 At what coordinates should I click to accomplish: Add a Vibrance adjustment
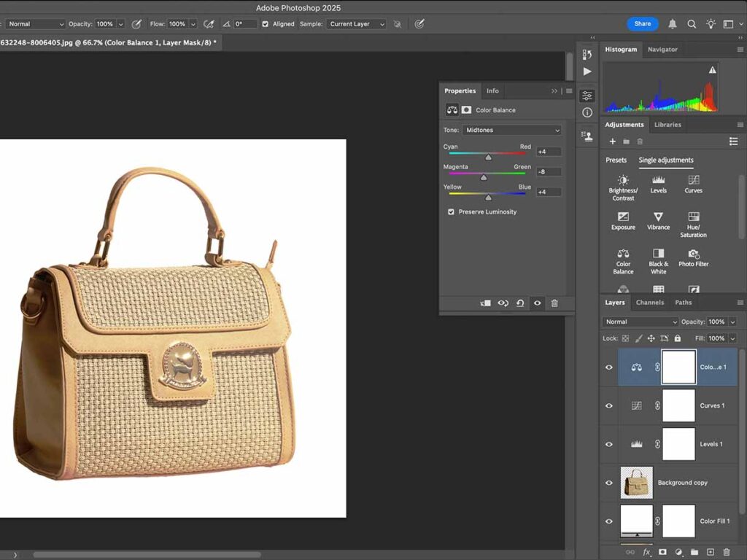(659, 221)
